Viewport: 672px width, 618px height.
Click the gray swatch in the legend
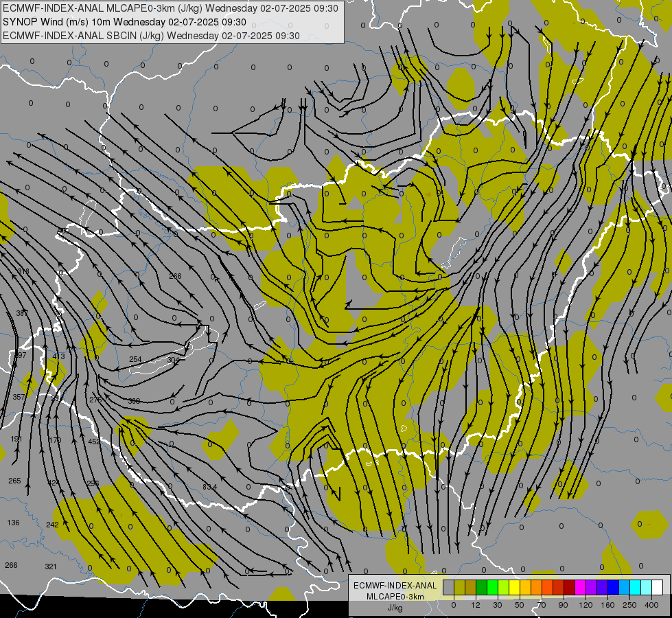[x=449, y=587]
